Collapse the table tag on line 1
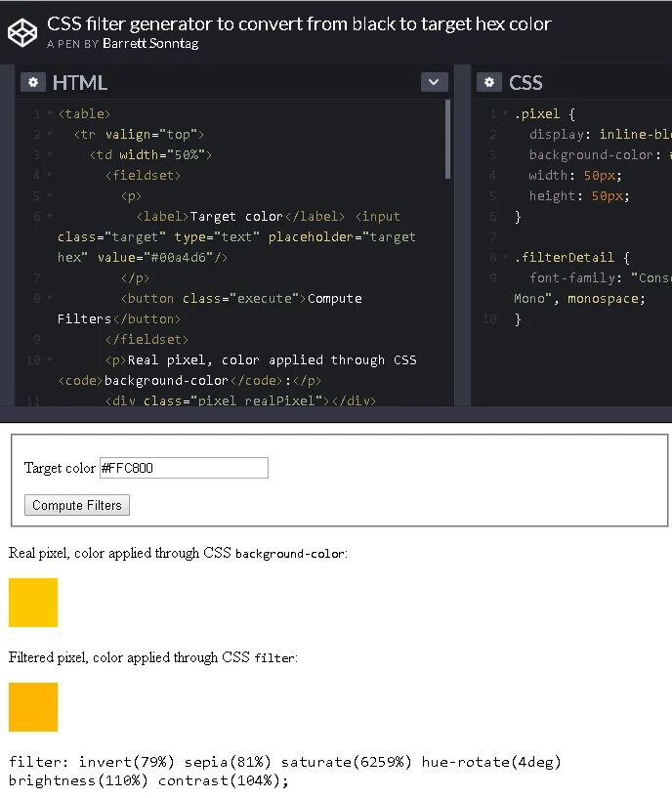Image resolution: width=672 pixels, height=798 pixels. point(50,114)
